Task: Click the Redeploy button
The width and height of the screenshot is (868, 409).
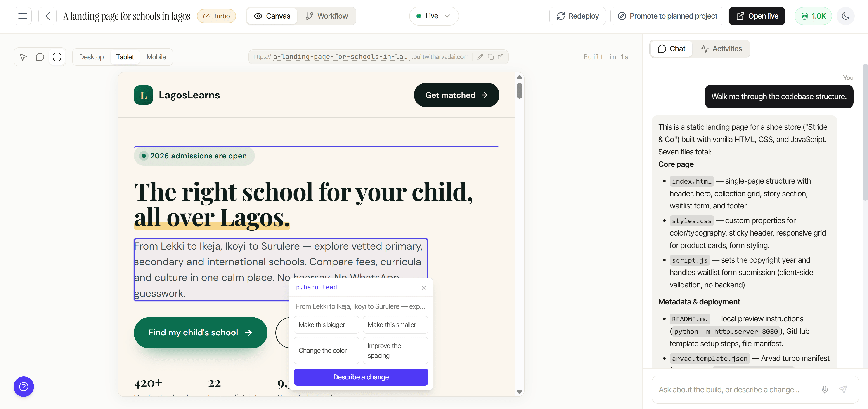Action: click(x=577, y=16)
